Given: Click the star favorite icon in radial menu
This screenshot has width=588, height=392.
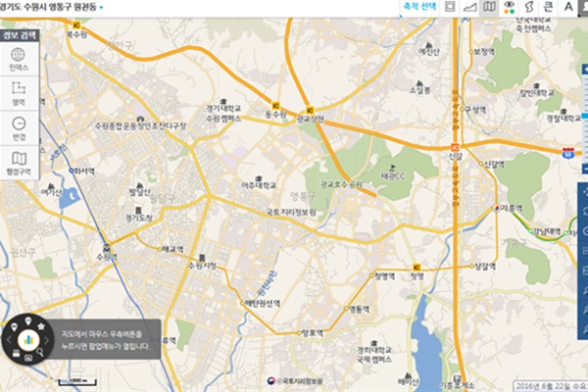Looking at the screenshot, I should (x=41, y=326).
